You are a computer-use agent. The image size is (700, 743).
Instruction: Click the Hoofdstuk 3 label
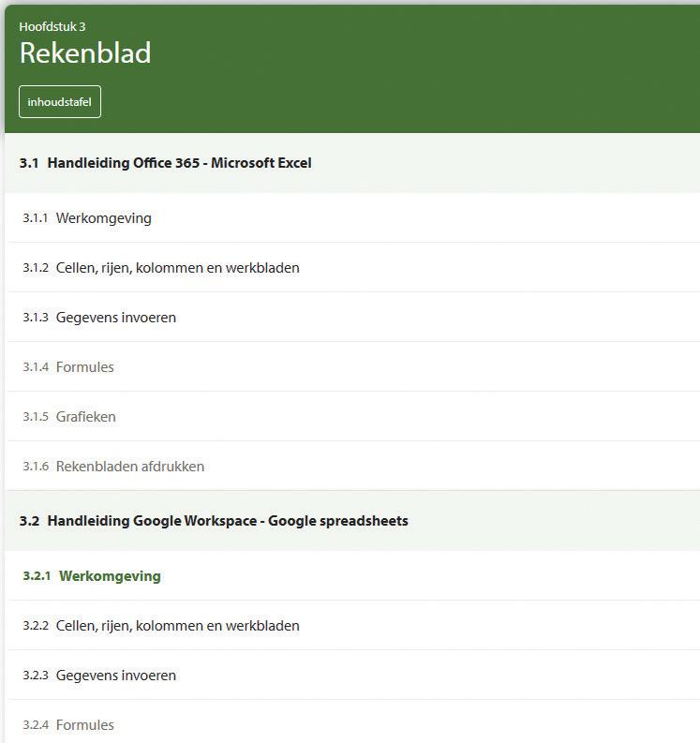pos(52,26)
